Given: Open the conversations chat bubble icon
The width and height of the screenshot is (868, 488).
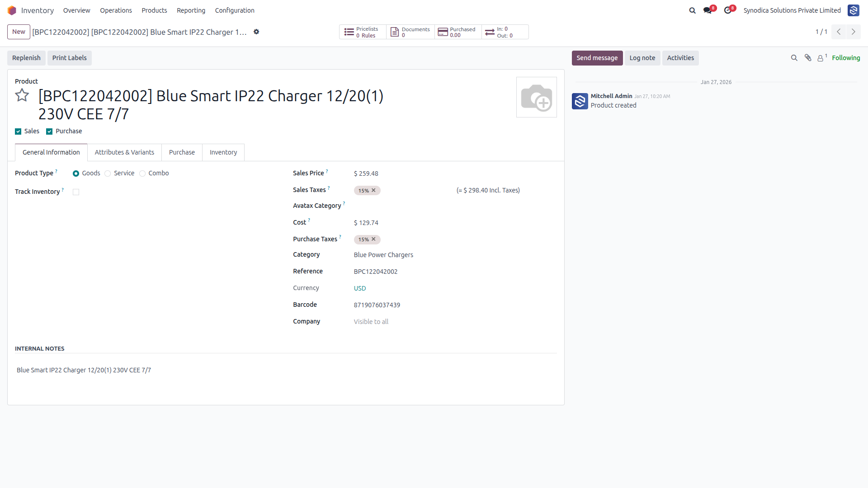Looking at the screenshot, I should coord(708,10).
